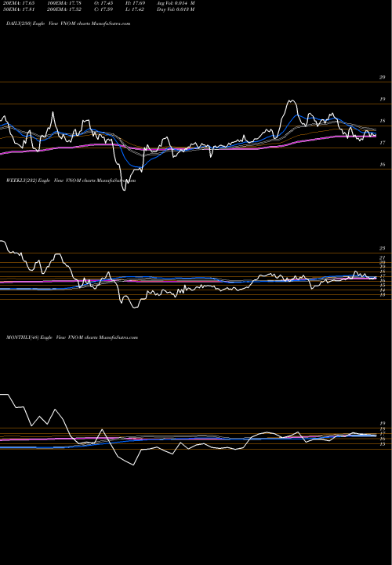
Task: Click the 'Day Vol' reading
Action: pyautogui.click(x=176, y=9)
